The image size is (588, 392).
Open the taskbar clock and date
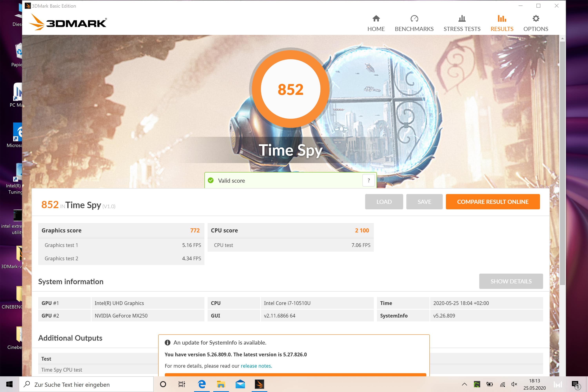(x=534, y=384)
